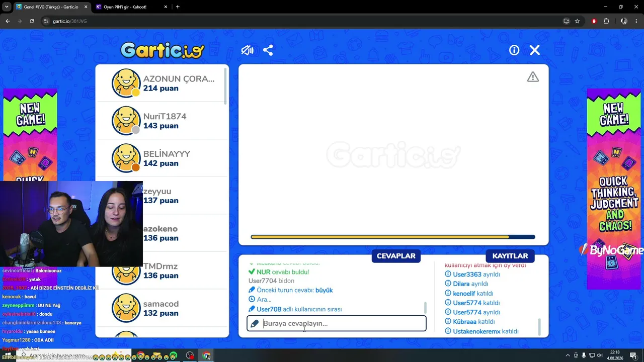This screenshot has height=362, width=644.
Task: Switch to the KAYITLAR tab
Action: point(510,256)
